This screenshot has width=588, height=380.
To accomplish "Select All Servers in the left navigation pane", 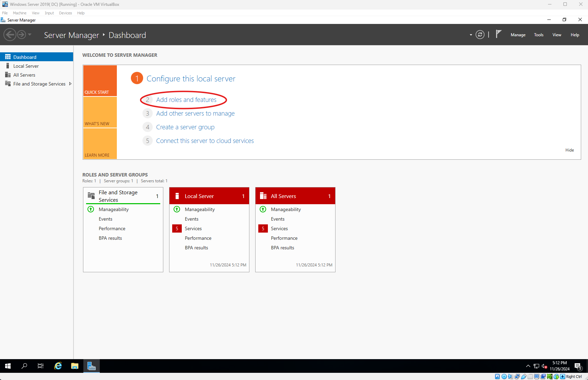I will tap(37, 75).
